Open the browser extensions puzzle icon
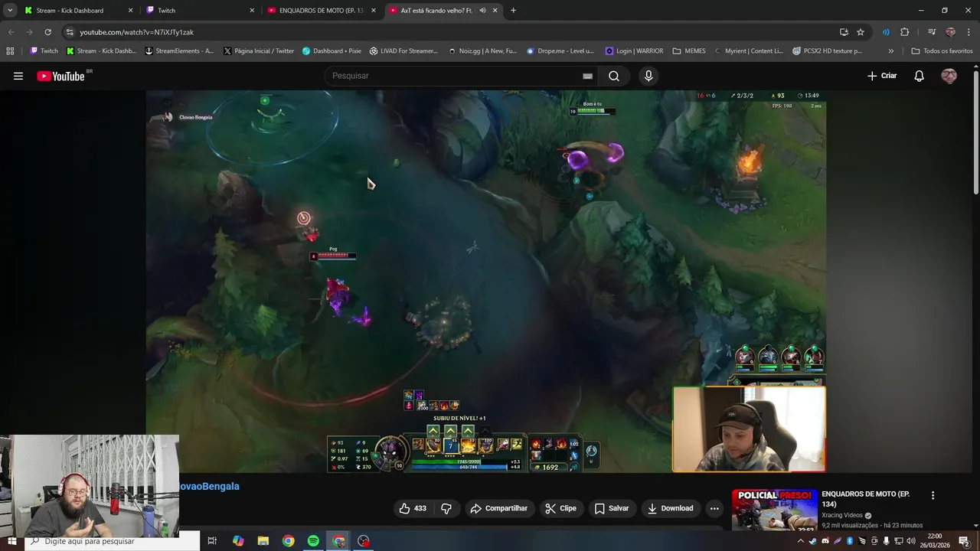This screenshot has width=980, height=551. 905,32
